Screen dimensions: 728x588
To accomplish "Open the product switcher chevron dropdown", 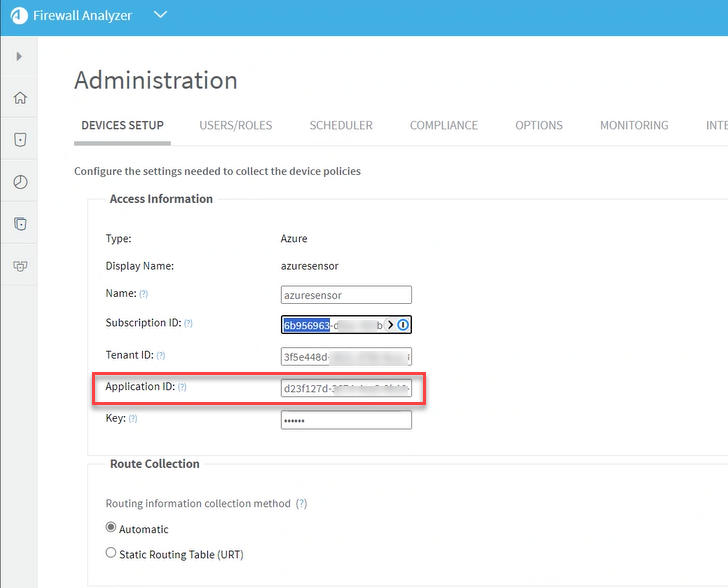I will coord(161,15).
